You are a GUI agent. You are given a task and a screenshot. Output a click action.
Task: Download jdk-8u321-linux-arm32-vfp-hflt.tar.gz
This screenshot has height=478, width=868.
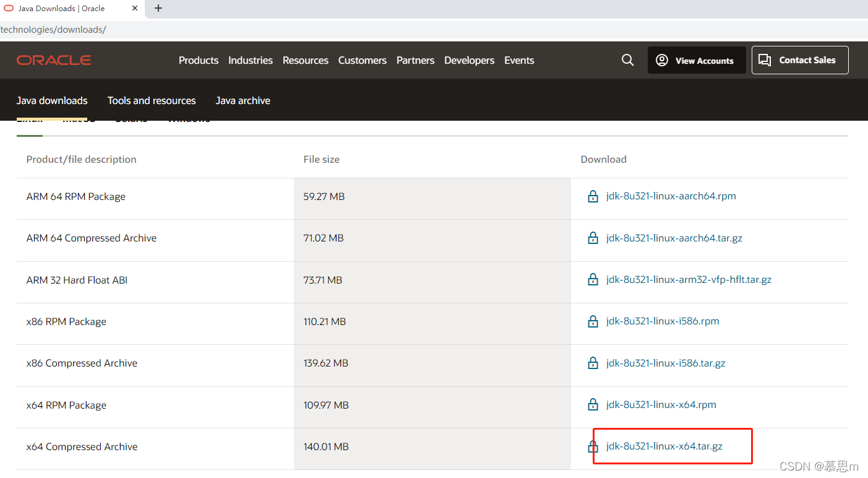(689, 280)
